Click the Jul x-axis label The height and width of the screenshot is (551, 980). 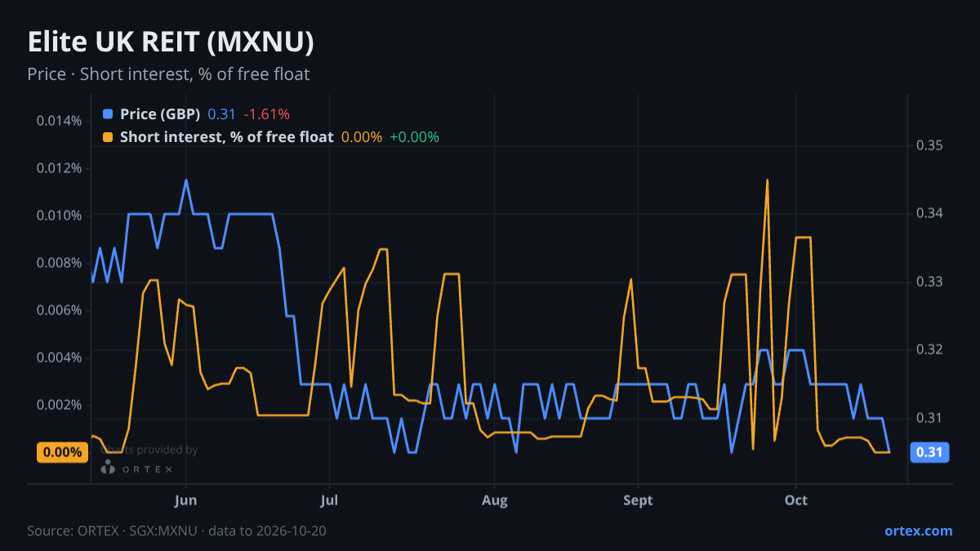point(329,500)
